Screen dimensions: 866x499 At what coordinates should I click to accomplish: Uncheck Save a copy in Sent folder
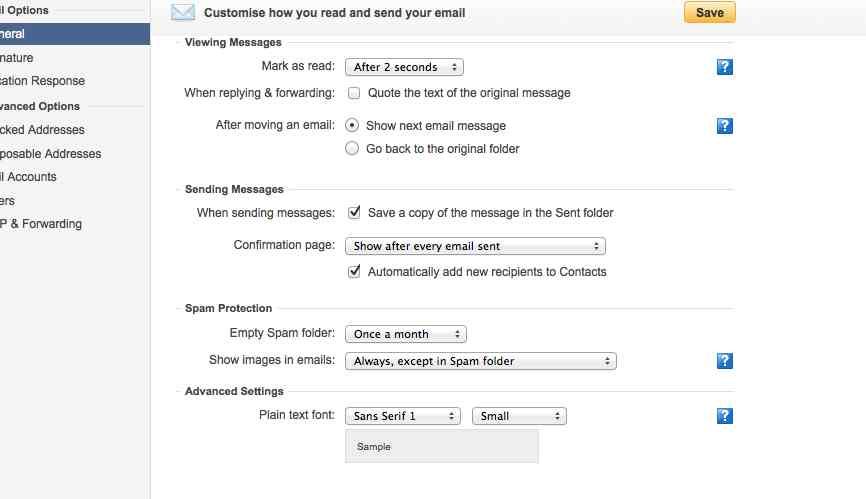coord(354,212)
